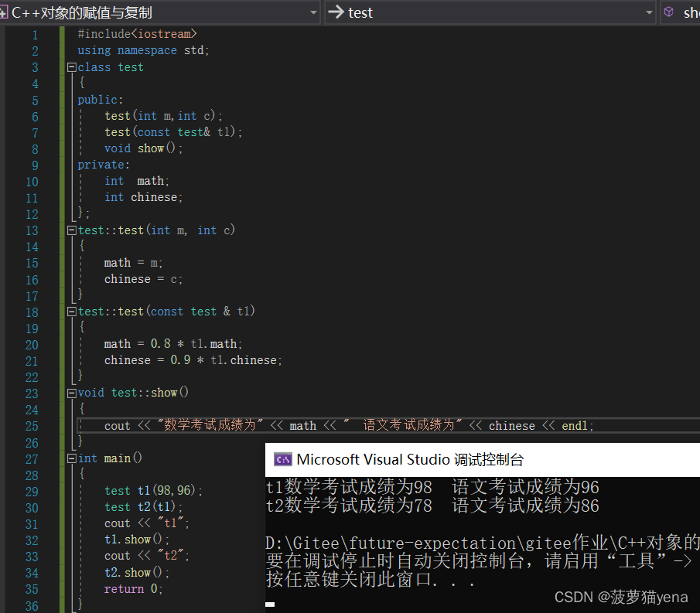The width and height of the screenshot is (700, 613).
Task: Click the return 0; statement
Action: point(134,589)
